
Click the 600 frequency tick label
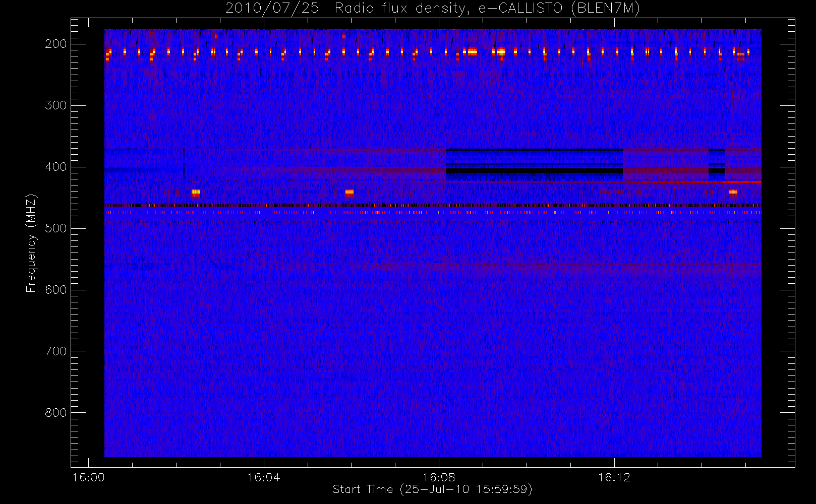click(x=56, y=290)
